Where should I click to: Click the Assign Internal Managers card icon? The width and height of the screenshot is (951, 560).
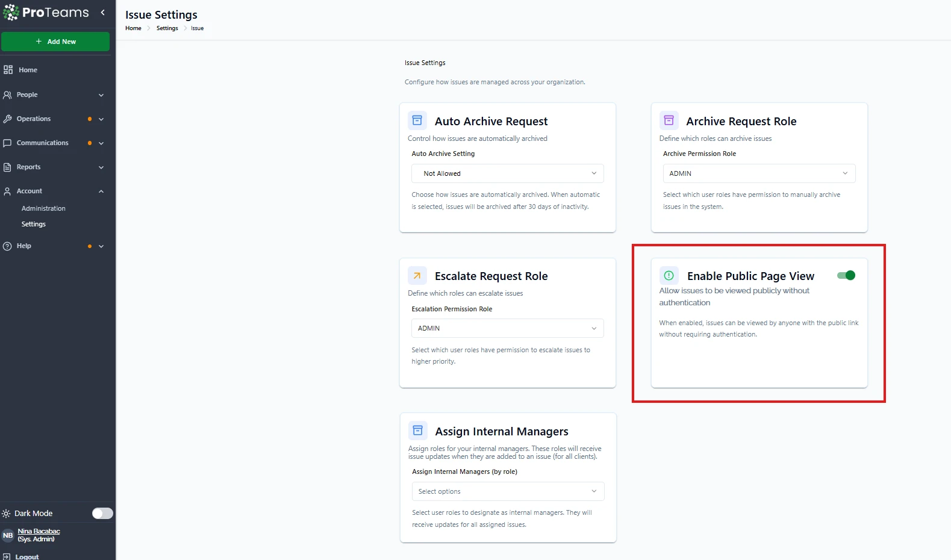click(417, 431)
